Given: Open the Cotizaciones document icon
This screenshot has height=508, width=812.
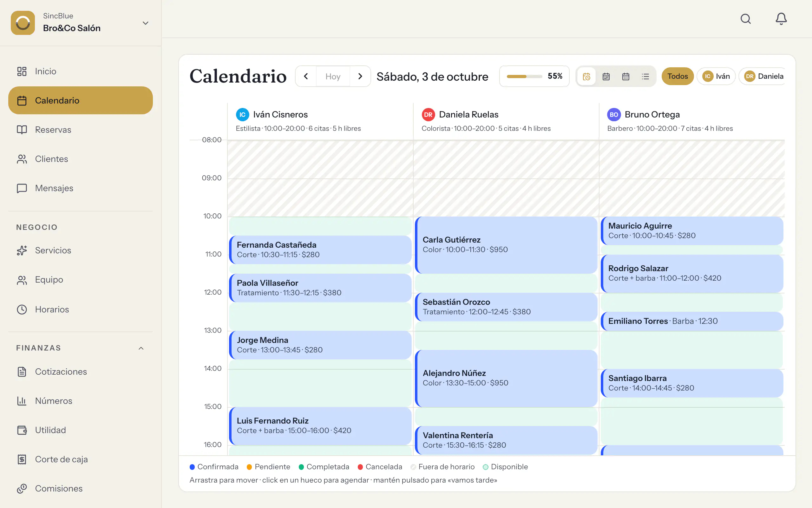Looking at the screenshot, I should (22, 371).
